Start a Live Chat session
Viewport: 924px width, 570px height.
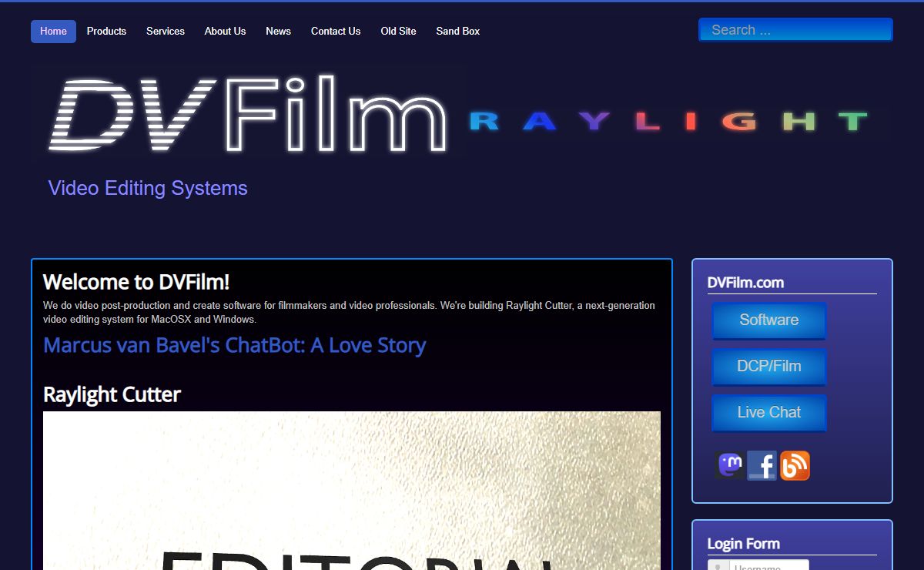pyautogui.click(x=769, y=413)
